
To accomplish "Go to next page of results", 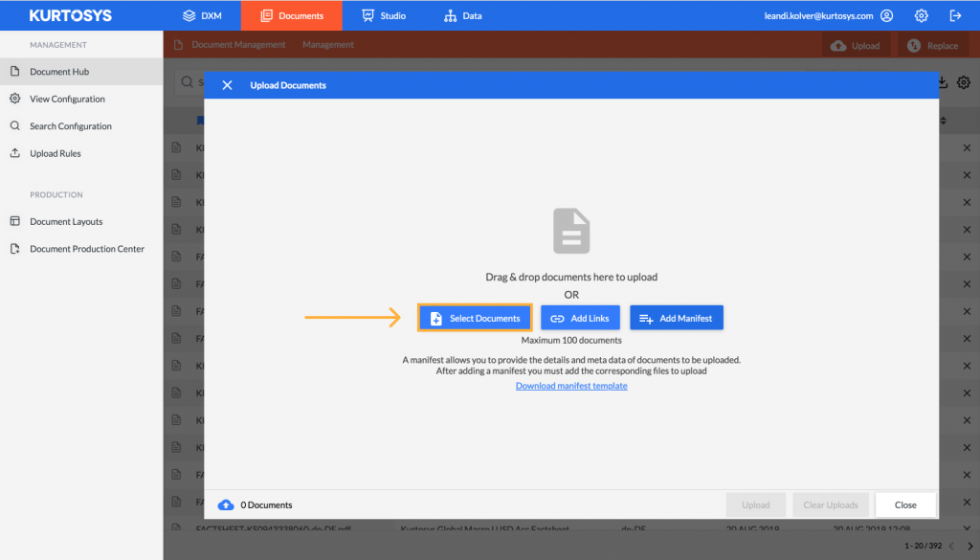I will click(970, 547).
